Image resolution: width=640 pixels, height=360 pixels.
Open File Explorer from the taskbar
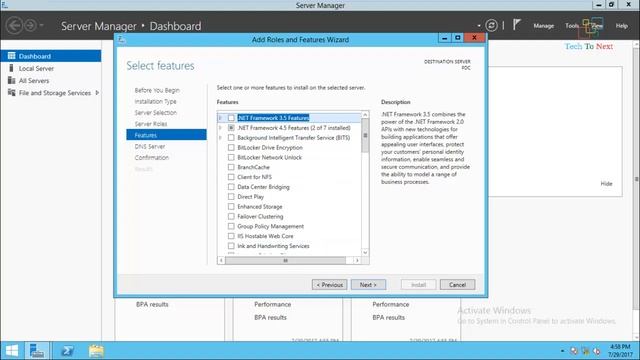(x=96, y=351)
